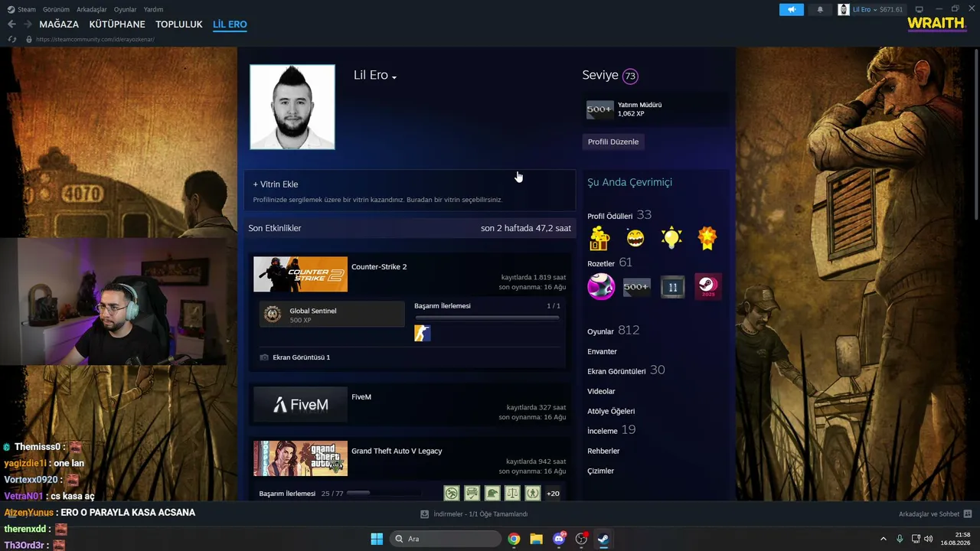Click the Profil Ödülleri 33 heading

point(619,215)
